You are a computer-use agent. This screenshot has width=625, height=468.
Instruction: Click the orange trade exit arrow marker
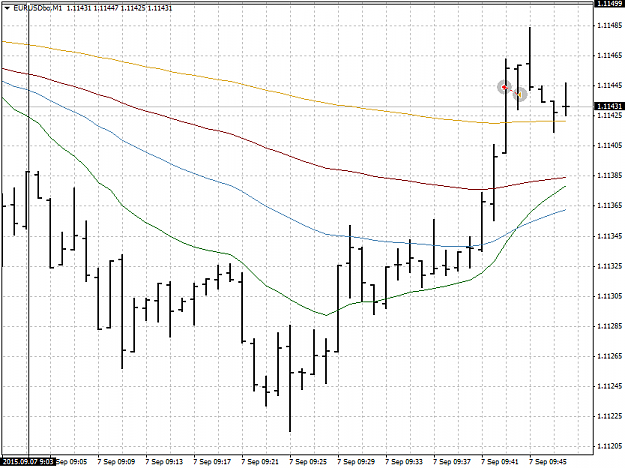click(520, 94)
